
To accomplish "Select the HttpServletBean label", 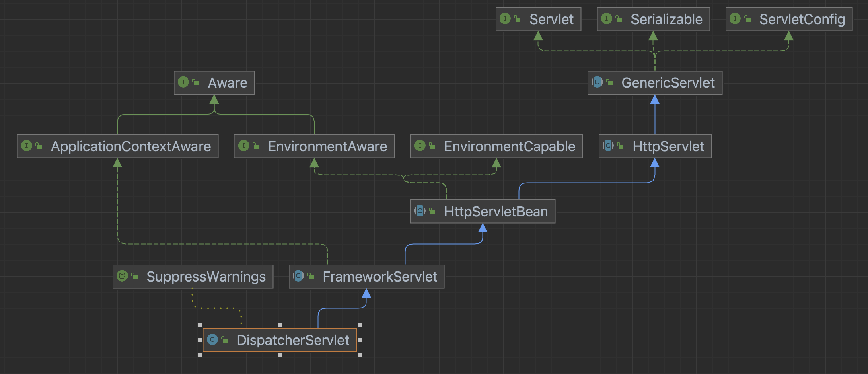I will [496, 212].
